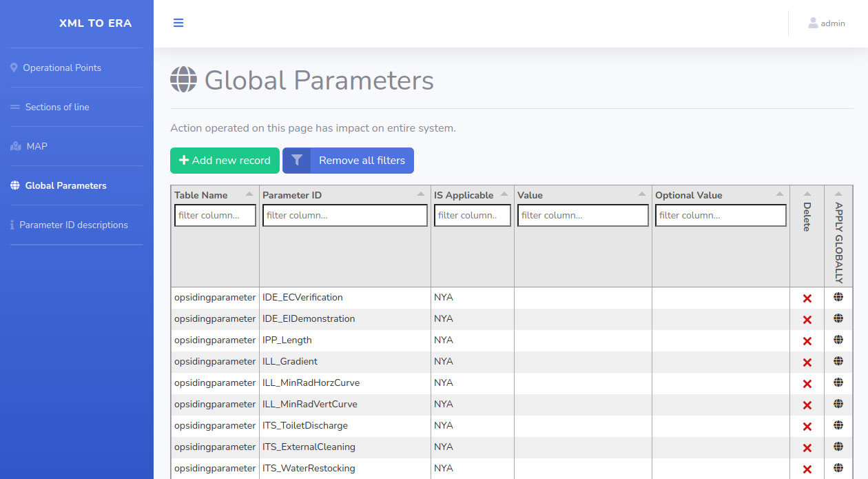This screenshot has width=868, height=479.
Task: Sort by IS Applicable column
Action: [504, 194]
